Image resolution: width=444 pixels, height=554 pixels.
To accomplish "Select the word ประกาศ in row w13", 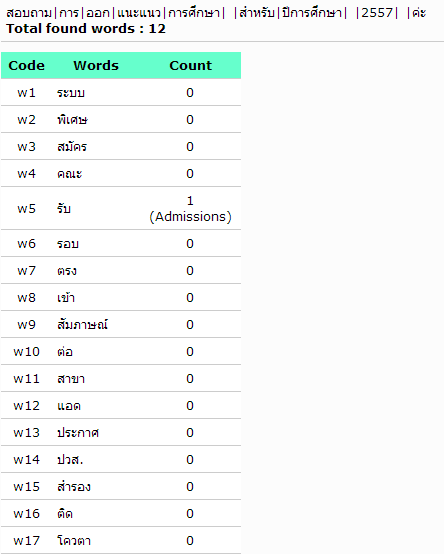I will (x=78, y=432).
